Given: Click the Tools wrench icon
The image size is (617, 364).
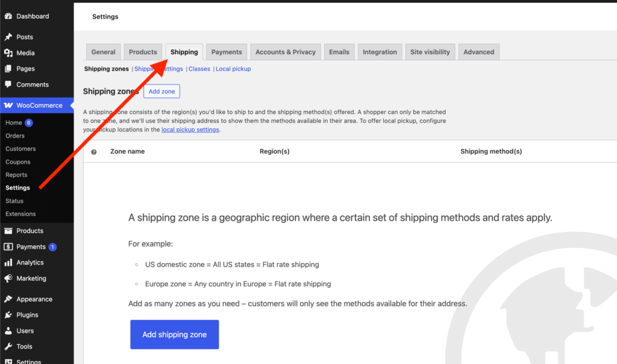Looking at the screenshot, I should point(8,347).
